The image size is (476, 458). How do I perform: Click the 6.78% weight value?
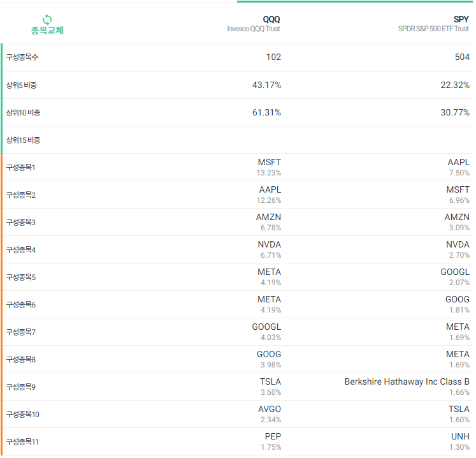(x=271, y=228)
